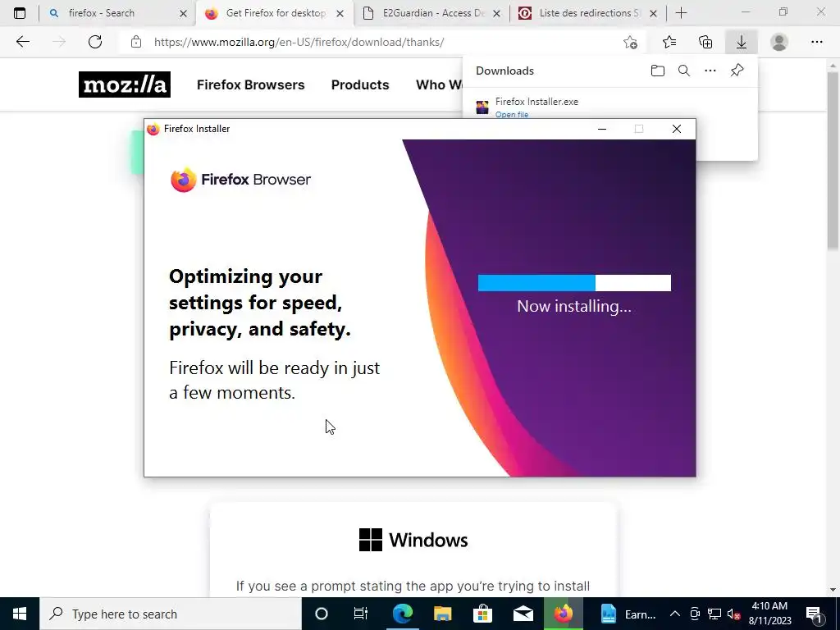Viewport: 840px width, 630px height.
Task: Open the notification center icon
Action: pyautogui.click(x=814, y=614)
